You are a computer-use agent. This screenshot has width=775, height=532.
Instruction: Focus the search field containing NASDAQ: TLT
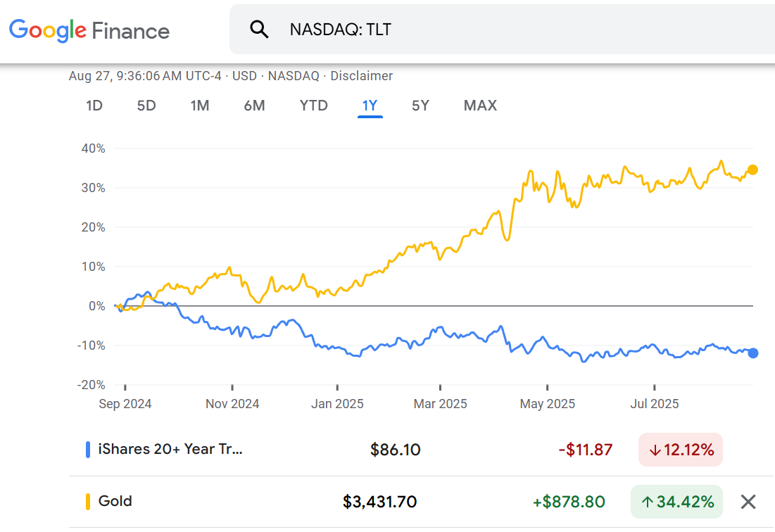tap(502, 30)
